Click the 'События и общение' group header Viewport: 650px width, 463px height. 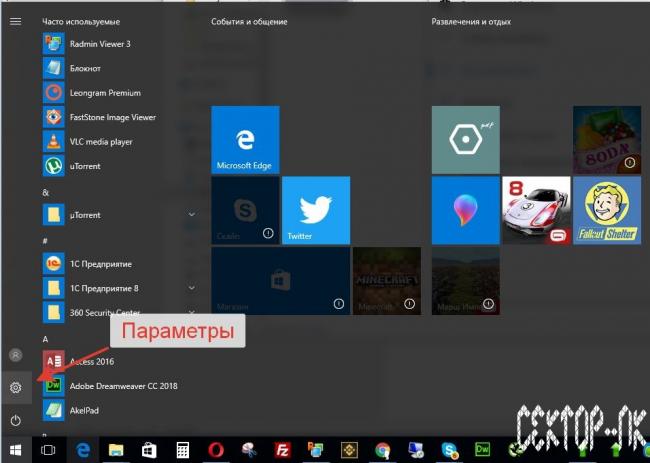249,21
